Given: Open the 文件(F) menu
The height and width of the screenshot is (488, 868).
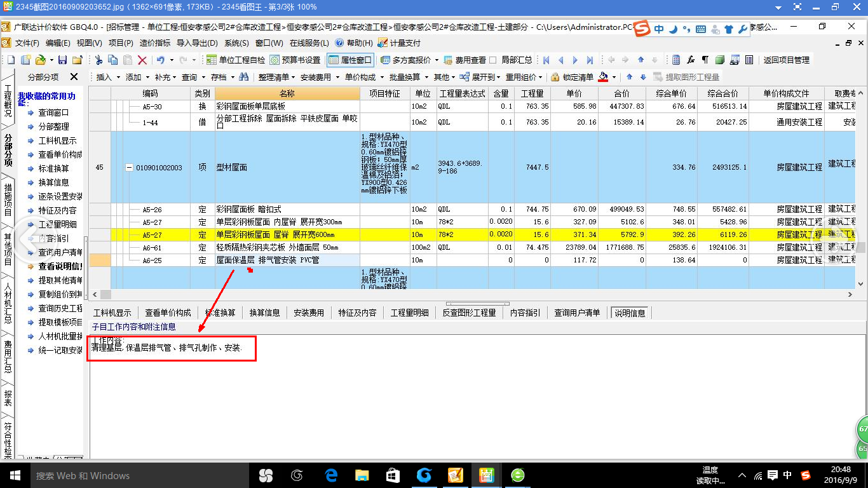Looking at the screenshot, I should 27,43.
